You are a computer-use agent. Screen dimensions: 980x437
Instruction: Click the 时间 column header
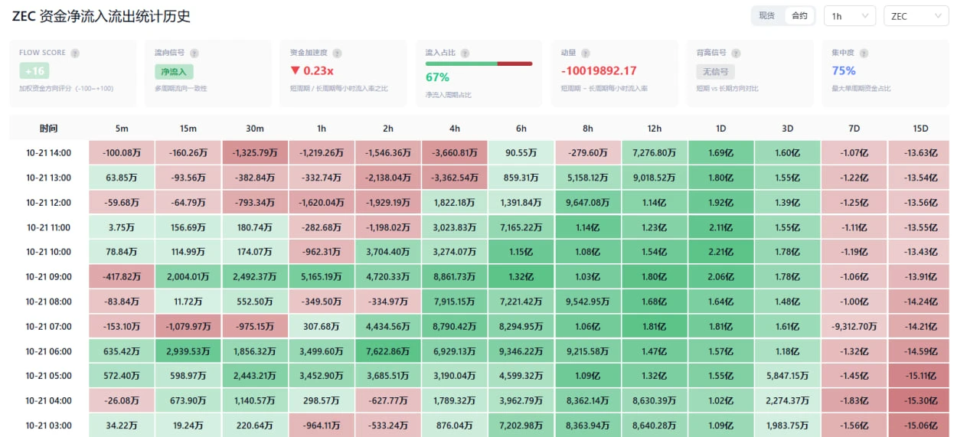coord(48,128)
